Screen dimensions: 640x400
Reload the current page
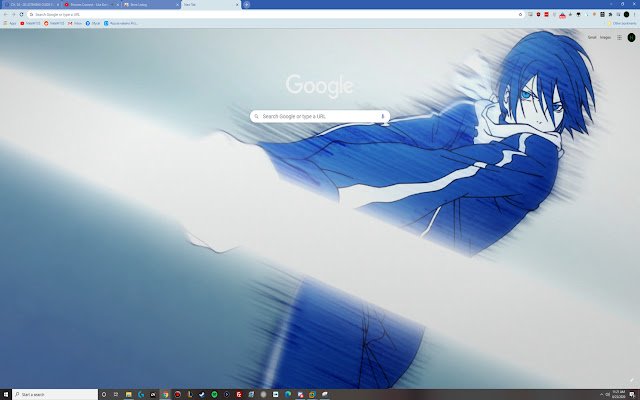click(x=21, y=14)
